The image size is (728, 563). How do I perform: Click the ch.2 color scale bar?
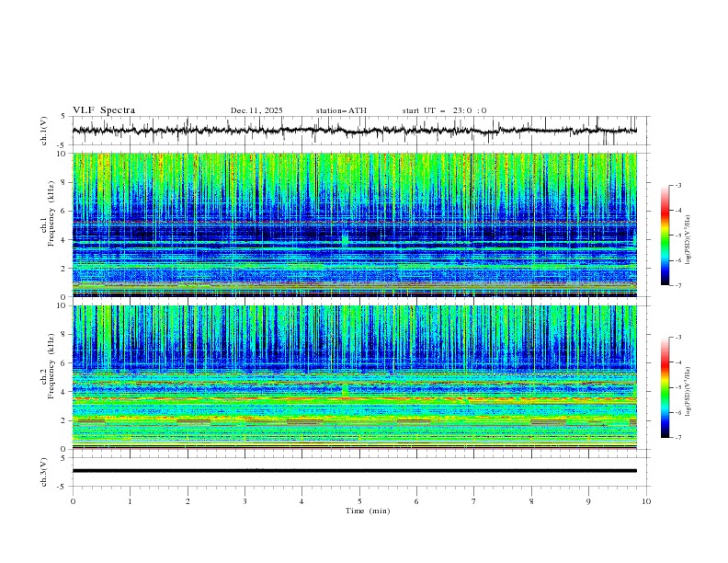tap(665, 387)
